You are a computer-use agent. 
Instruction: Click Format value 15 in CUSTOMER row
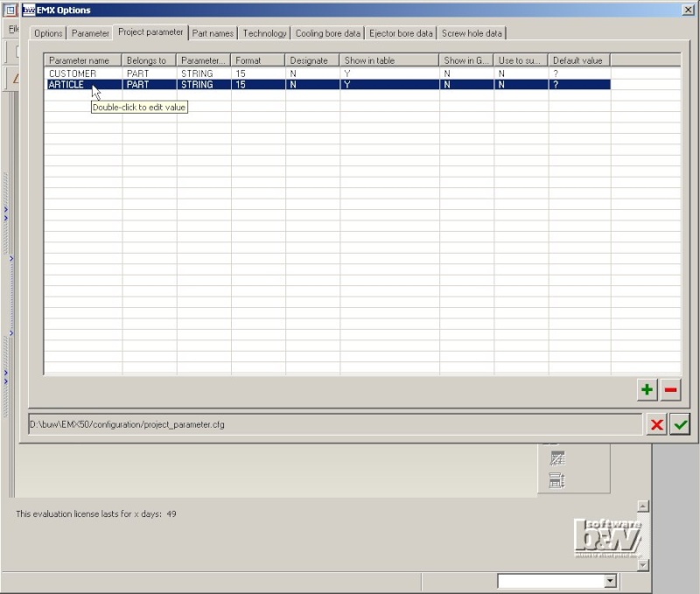[241, 73]
